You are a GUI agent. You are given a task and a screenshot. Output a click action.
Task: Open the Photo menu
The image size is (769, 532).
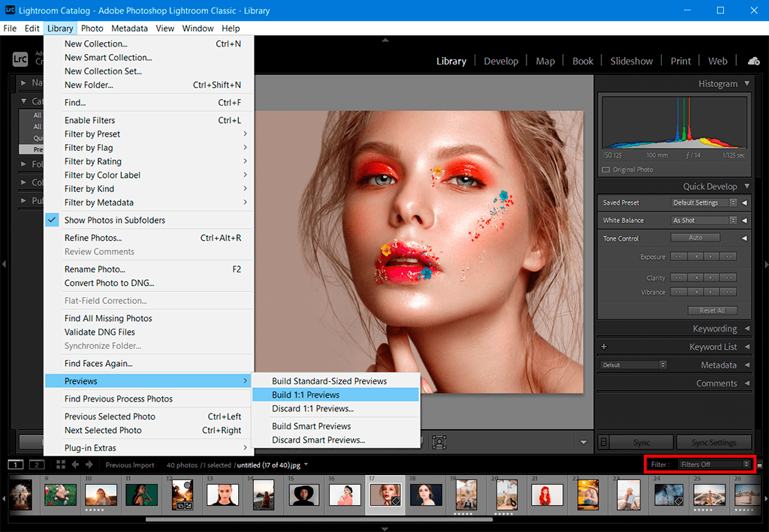pos(92,29)
